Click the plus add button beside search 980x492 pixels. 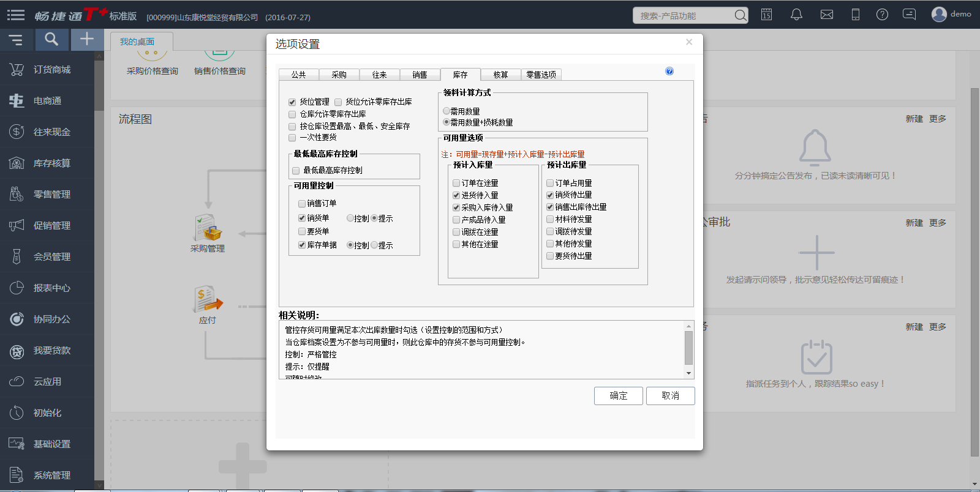pyautogui.click(x=87, y=39)
